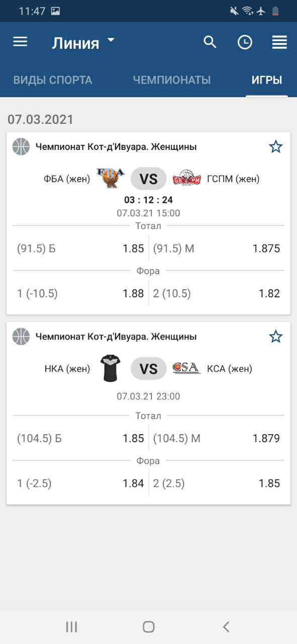
Task: Bet on total (91.5) М at 1.875
Action: (x=217, y=249)
